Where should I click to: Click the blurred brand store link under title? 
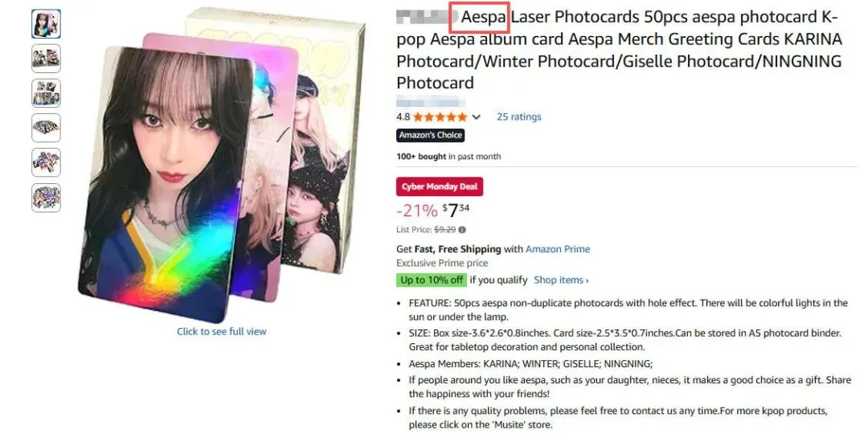[x=431, y=101]
